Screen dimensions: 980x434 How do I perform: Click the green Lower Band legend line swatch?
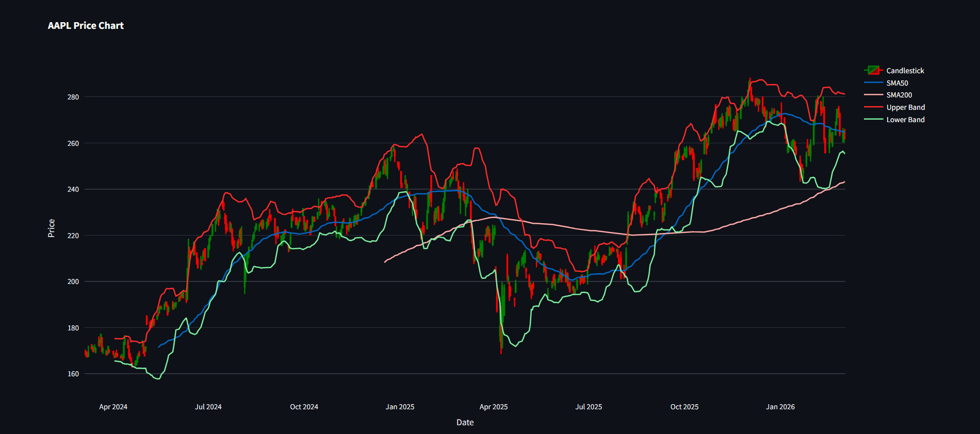(873, 120)
